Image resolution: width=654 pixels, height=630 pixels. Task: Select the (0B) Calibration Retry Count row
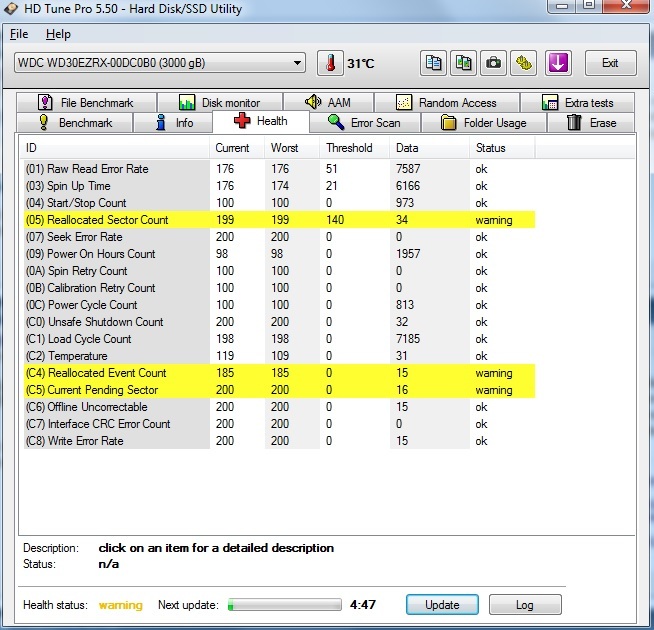[x=279, y=288]
